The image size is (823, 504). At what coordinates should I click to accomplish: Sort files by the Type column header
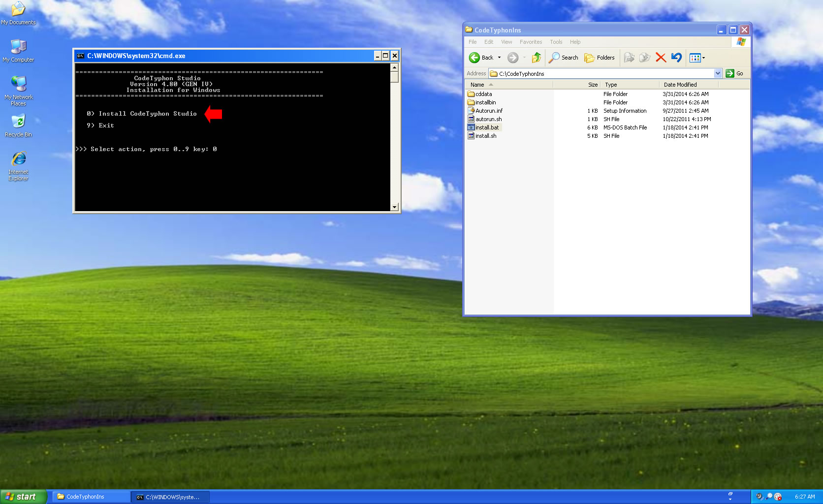(x=630, y=85)
